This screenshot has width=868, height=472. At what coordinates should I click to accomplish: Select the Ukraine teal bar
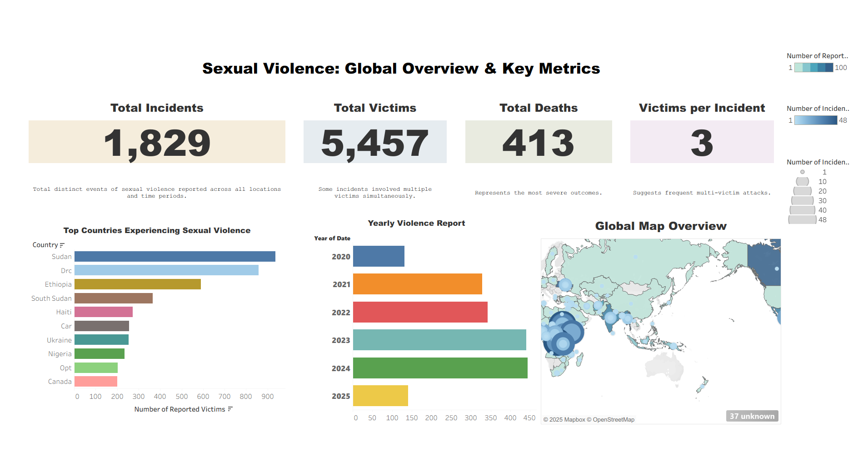click(x=101, y=340)
